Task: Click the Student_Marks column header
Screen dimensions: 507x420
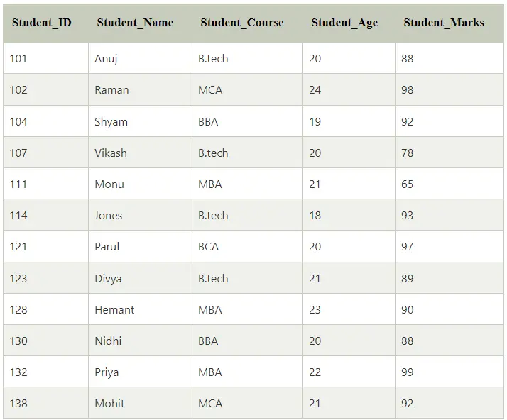Action: pyautogui.click(x=444, y=23)
